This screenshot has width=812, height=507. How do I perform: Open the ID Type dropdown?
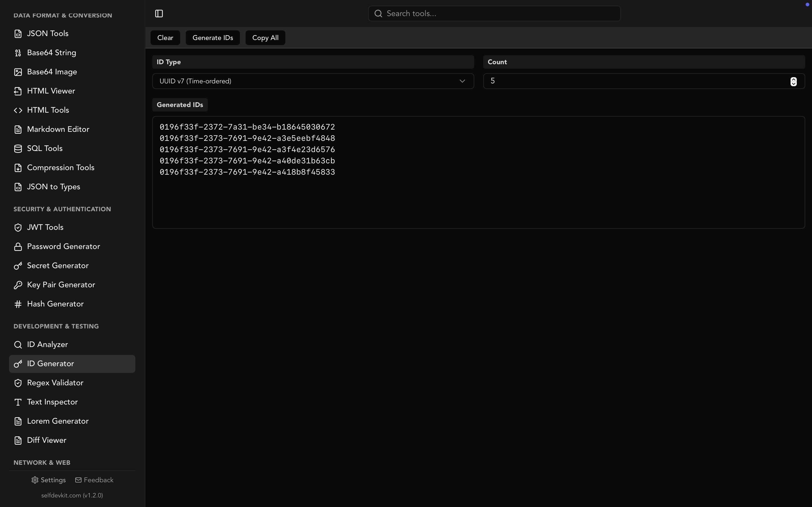312,81
